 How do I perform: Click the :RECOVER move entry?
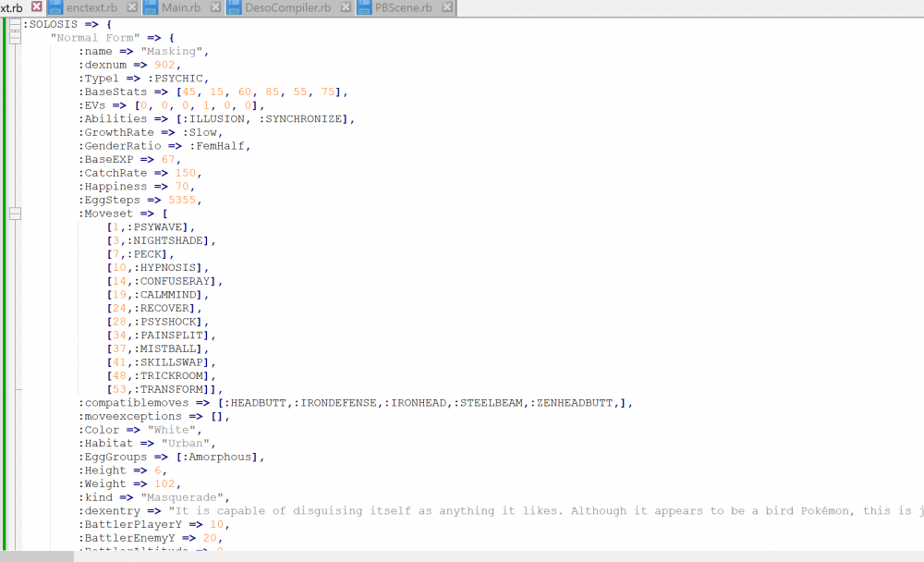coord(153,309)
